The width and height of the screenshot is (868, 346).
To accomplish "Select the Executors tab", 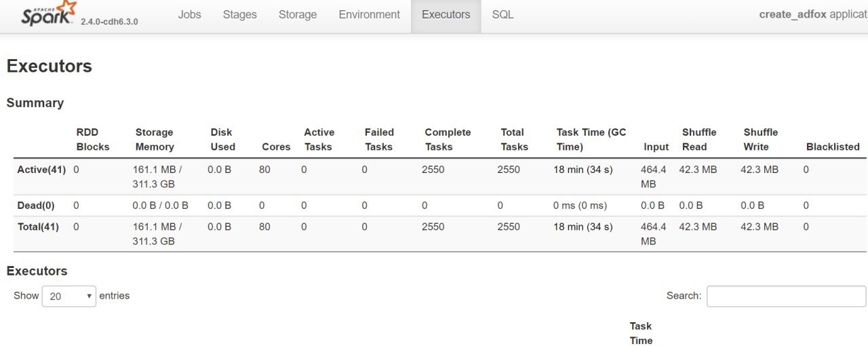I will pos(446,14).
